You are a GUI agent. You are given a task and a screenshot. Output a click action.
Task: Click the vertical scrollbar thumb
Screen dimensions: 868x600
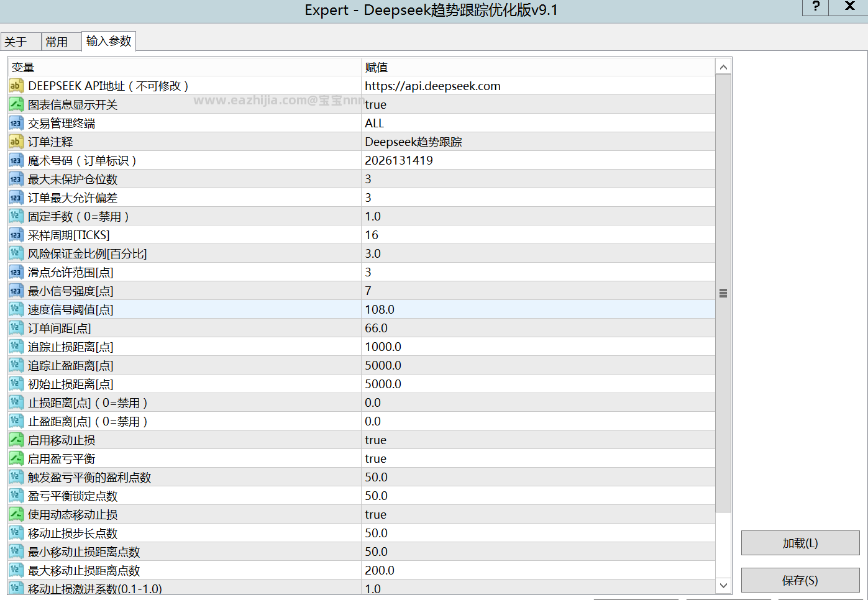[x=723, y=293]
